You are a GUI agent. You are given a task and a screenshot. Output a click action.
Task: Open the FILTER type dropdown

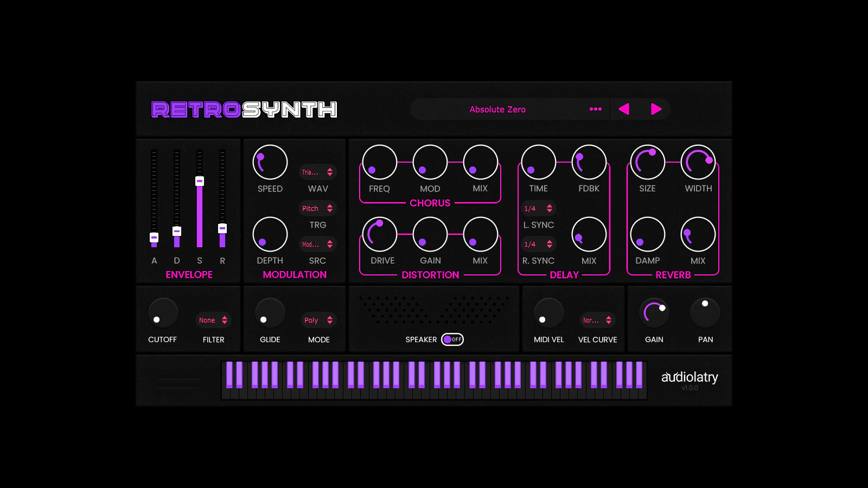tap(213, 320)
